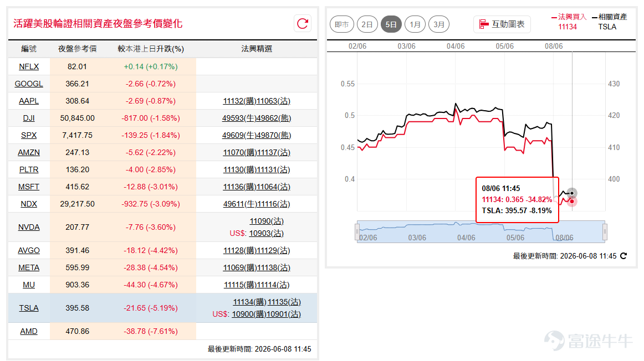Switch chart to 2日 range
Viewport: 644px width, 361px height.
click(367, 24)
